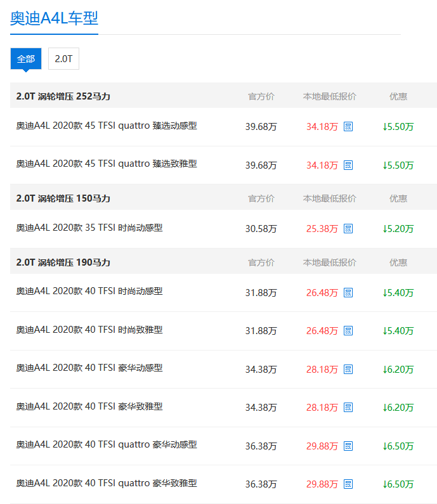Click calculator icon for 40 TFSI quattro 豪华动感型
Viewport: 437px width, 504px height.
pos(348,446)
